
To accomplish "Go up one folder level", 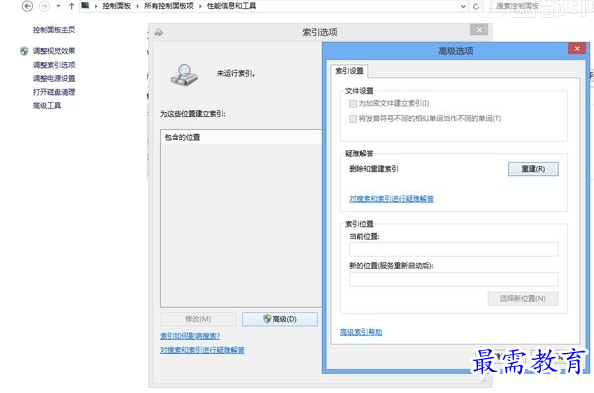I will pyautogui.click(x=71, y=6).
